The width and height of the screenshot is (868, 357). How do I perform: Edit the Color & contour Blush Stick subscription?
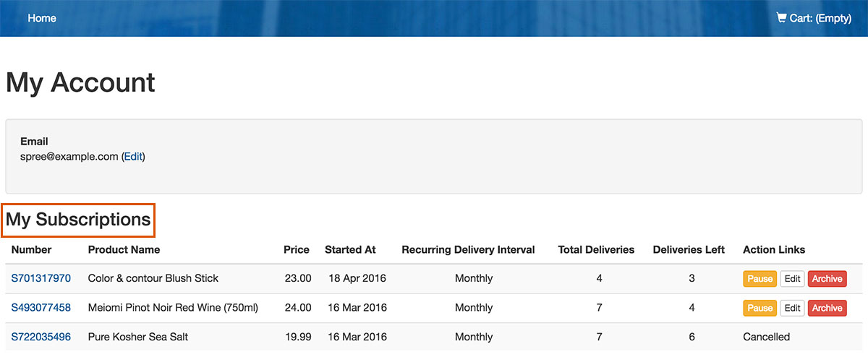793,279
